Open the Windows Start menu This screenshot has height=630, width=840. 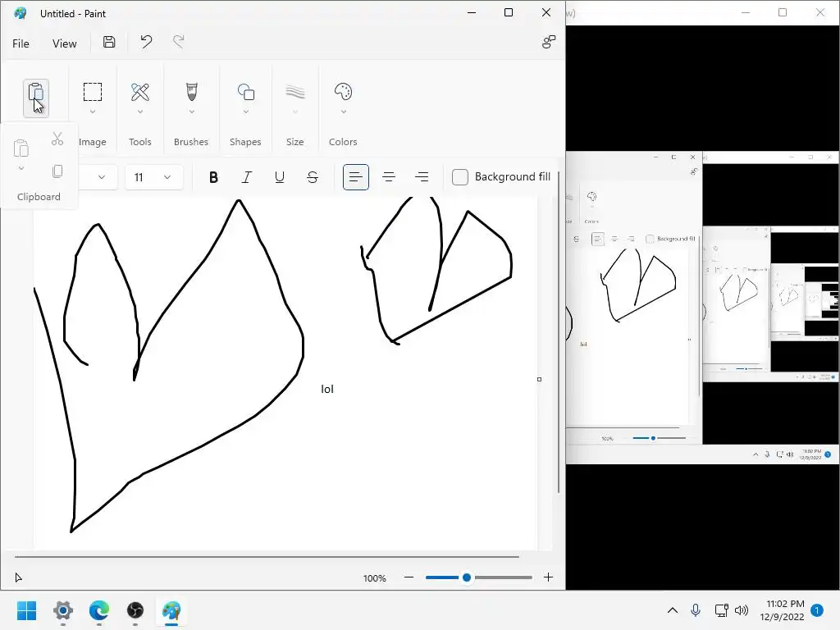pyautogui.click(x=27, y=610)
